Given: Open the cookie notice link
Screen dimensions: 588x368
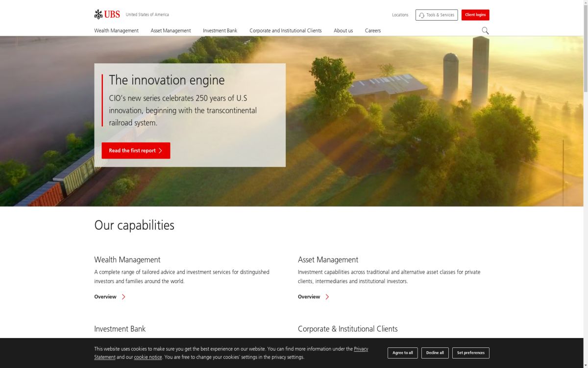Looking at the screenshot, I should click(x=148, y=357).
